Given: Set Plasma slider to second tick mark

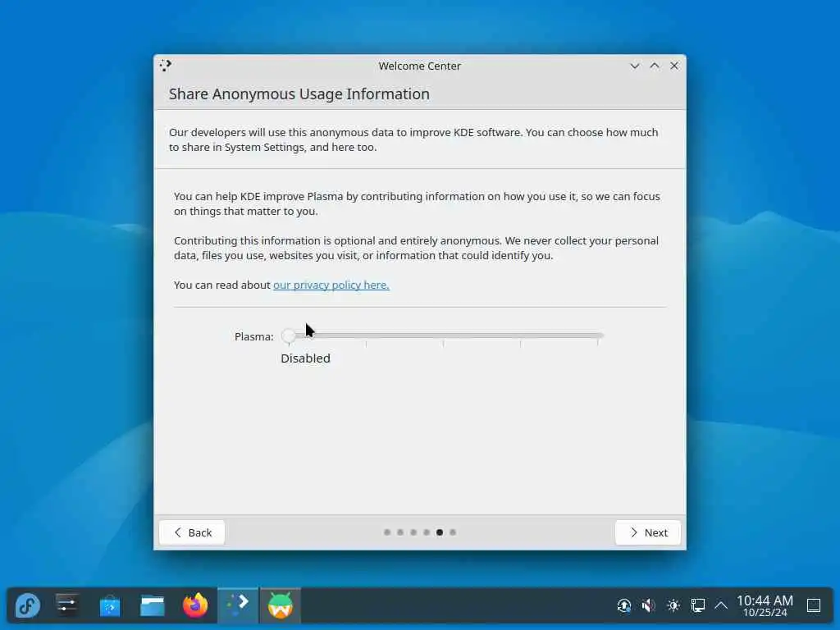Looking at the screenshot, I should 366,336.
